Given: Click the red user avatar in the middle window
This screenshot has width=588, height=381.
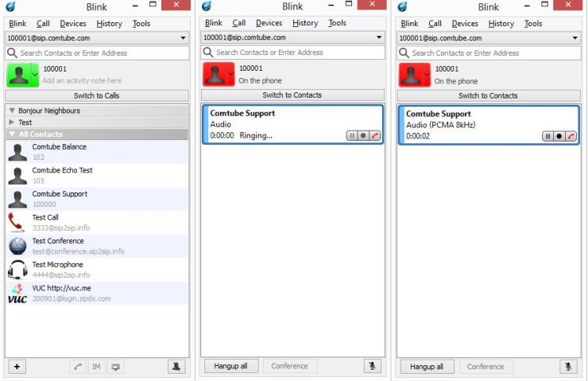Looking at the screenshot, I should pyautogui.click(x=215, y=74).
